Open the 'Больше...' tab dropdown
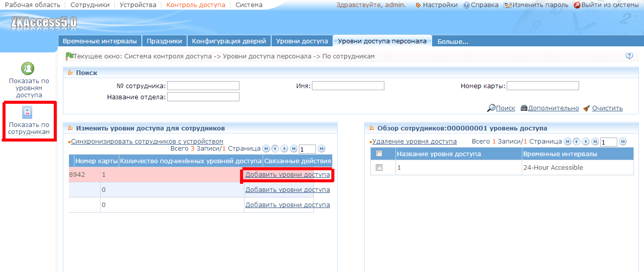Image resolution: width=644 pixels, height=272 pixels. pyautogui.click(x=453, y=41)
